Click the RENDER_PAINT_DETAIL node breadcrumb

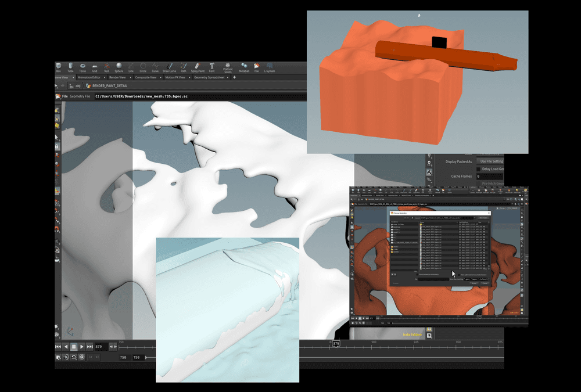coord(110,85)
